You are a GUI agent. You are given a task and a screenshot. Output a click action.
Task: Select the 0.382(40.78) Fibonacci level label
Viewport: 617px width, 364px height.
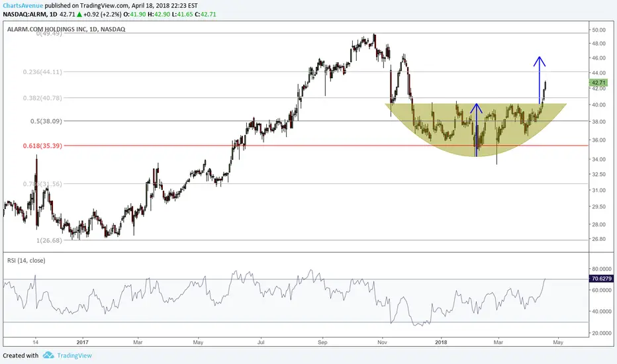click(x=42, y=98)
